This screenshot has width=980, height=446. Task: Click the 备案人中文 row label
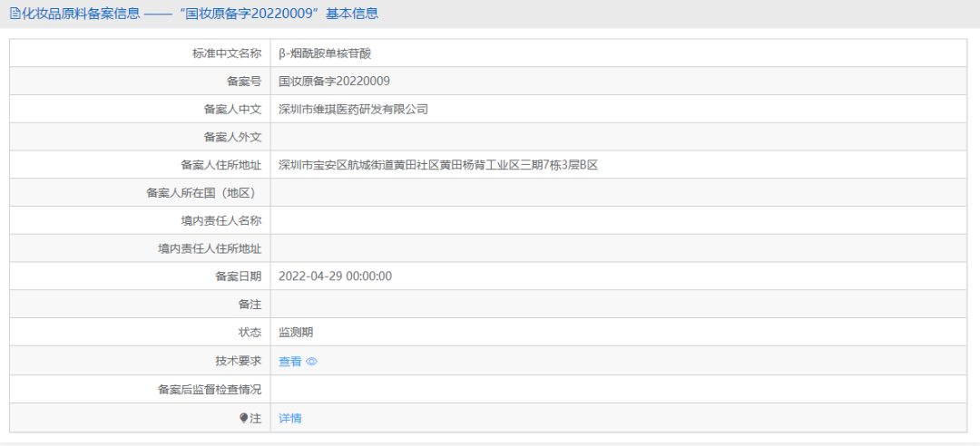(232, 110)
